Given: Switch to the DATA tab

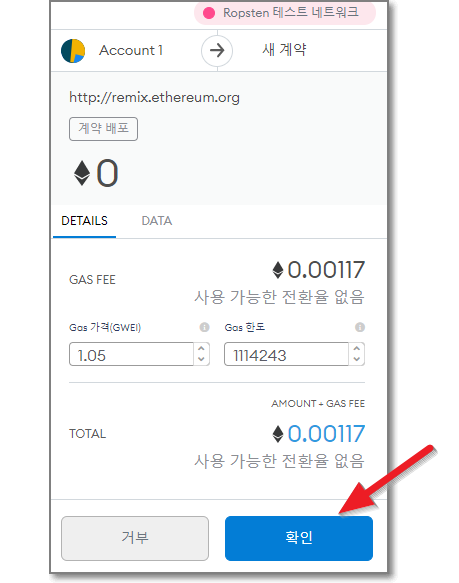Looking at the screenshot, I should point(157,221).
